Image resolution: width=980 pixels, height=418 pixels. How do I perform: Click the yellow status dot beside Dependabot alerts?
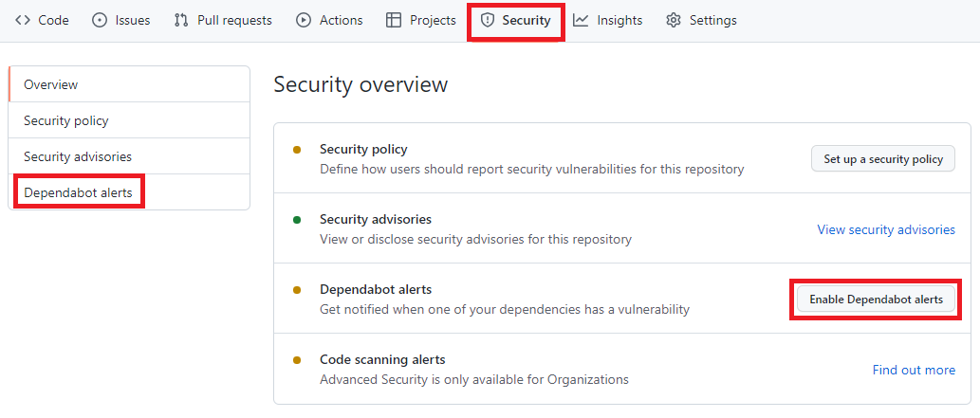coord(297,290)
